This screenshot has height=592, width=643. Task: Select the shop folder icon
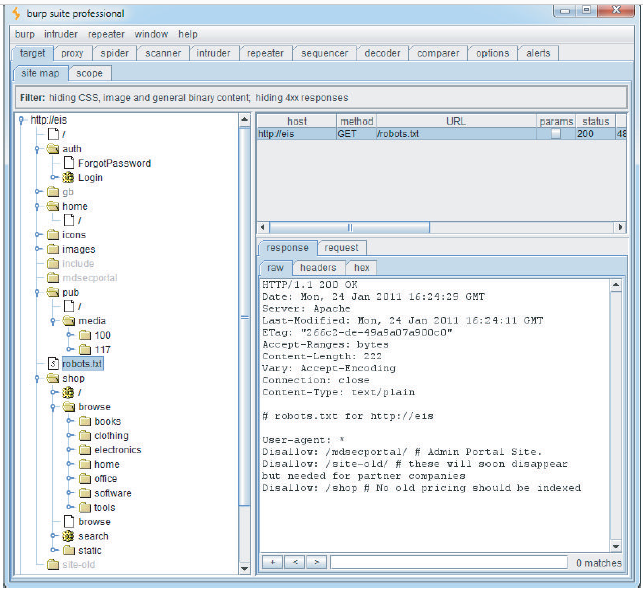tap(53, 378)
